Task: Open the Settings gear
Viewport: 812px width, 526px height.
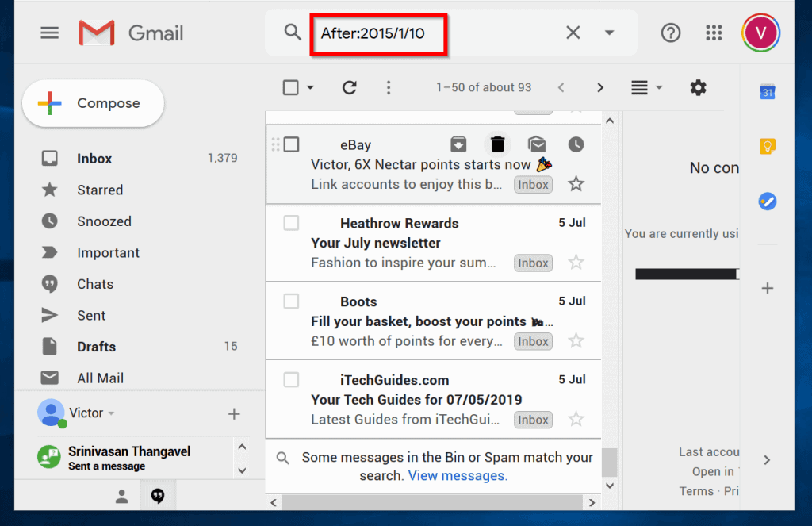Action: 698,87
